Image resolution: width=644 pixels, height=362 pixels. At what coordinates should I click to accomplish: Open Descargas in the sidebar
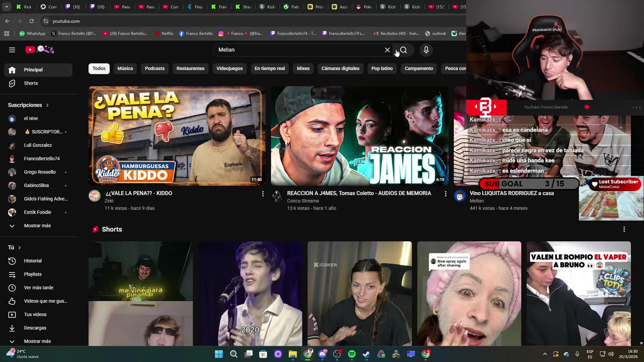38,328
